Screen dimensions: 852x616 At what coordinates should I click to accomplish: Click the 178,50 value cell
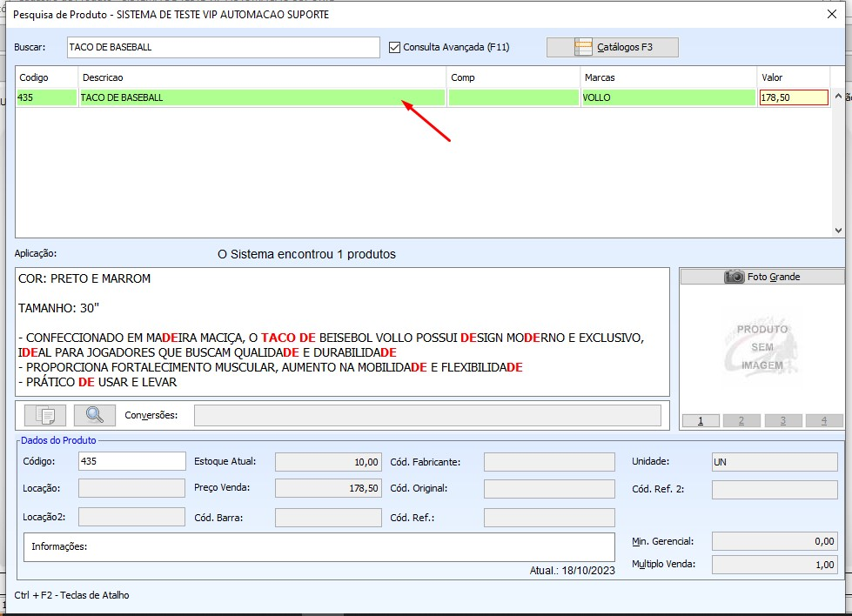pyautogui.click(x=794, y=97)
